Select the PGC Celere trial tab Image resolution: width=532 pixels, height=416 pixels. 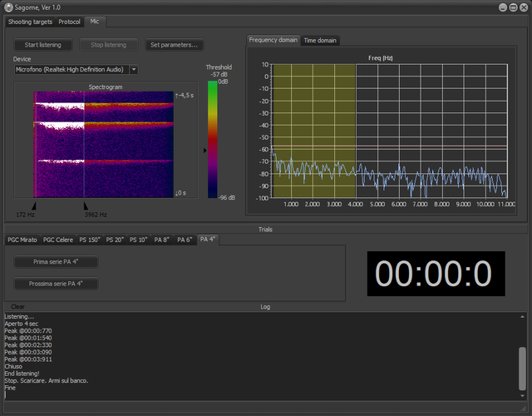pyautogui.click(x=58, y=240)
